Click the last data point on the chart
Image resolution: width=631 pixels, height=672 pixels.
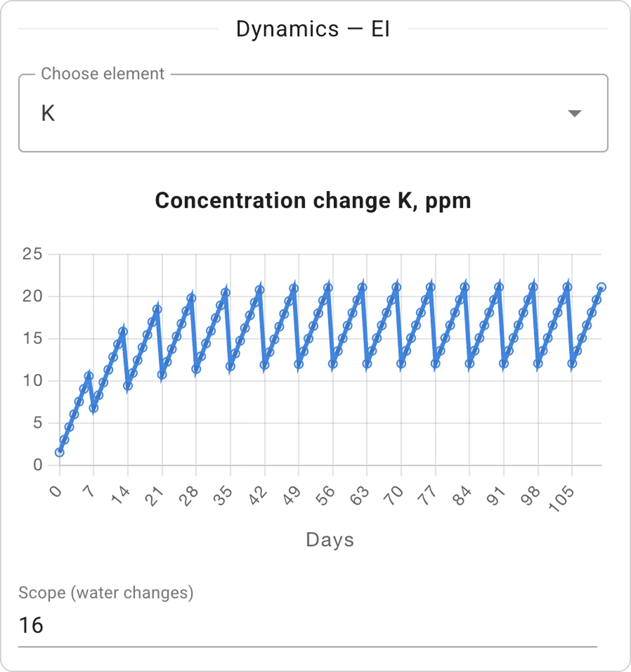pyautogui.click(x=601, y=287)
